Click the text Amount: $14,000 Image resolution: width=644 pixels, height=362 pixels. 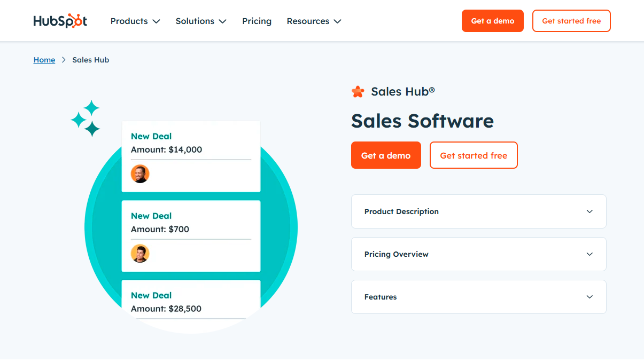click(x=166, y=149)
